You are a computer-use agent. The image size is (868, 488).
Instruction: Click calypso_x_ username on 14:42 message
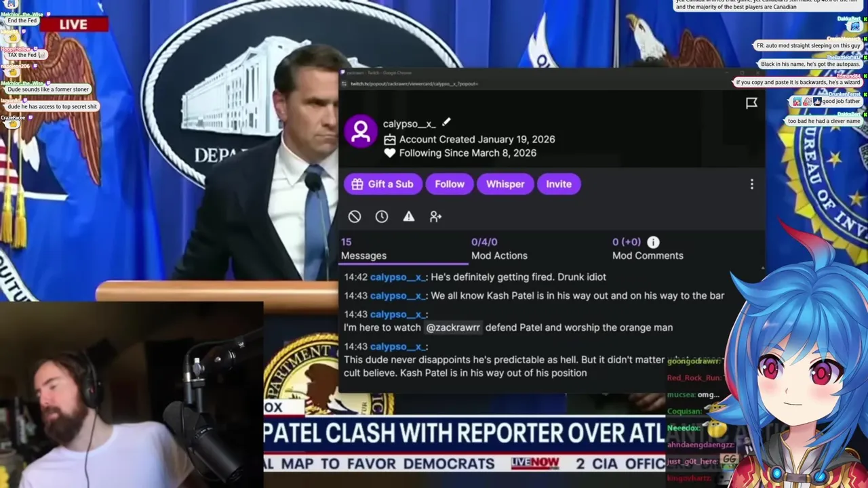click(397, 277)
